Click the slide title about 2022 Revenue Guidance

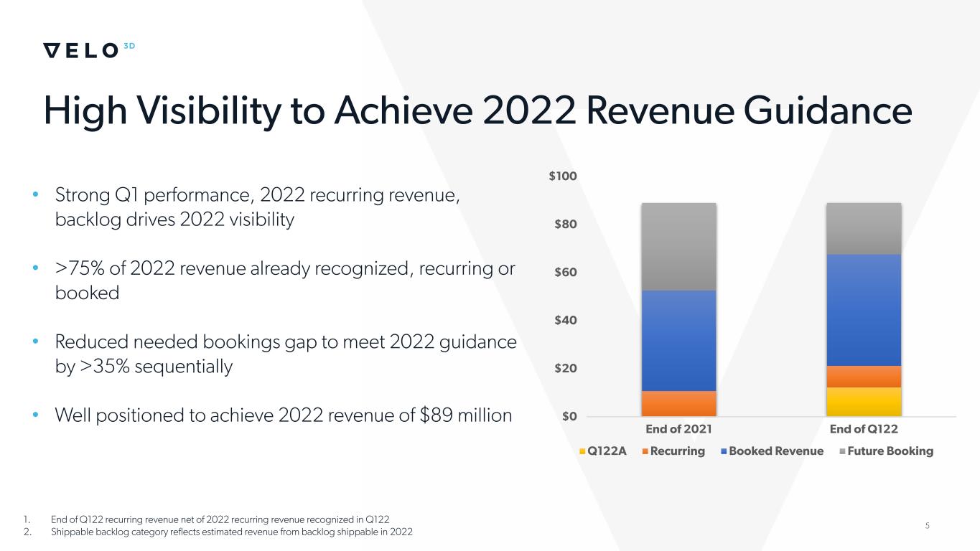click(477, 111)
